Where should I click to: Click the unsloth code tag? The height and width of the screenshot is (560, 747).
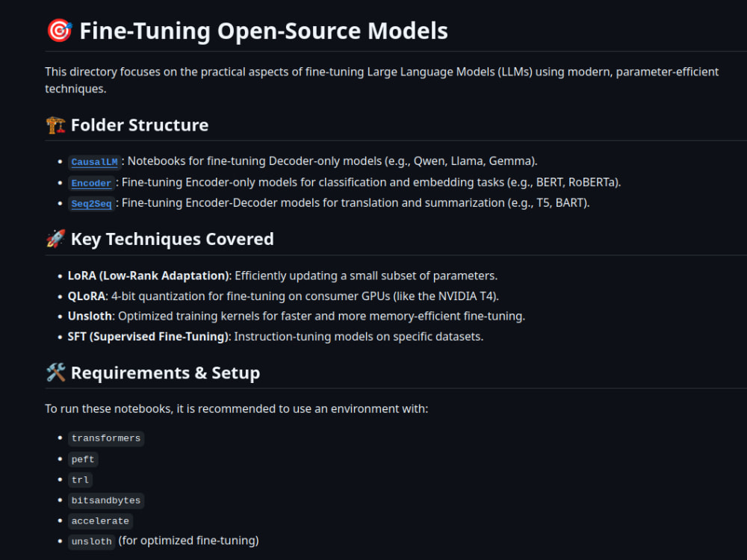(x=91, y=541)
